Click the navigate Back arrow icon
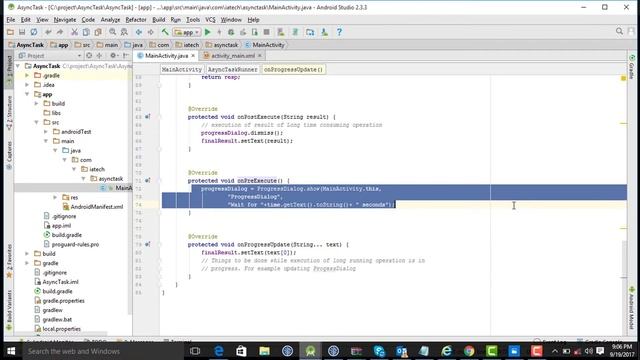This screenshot has height=360, width=640. [x=139, y=32]
